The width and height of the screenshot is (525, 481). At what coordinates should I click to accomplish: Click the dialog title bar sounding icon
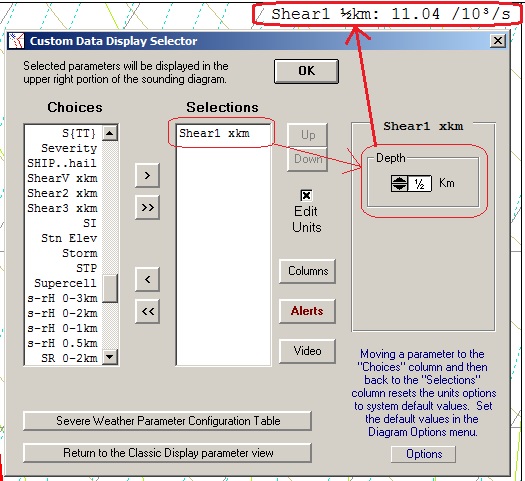pos(16,41)
